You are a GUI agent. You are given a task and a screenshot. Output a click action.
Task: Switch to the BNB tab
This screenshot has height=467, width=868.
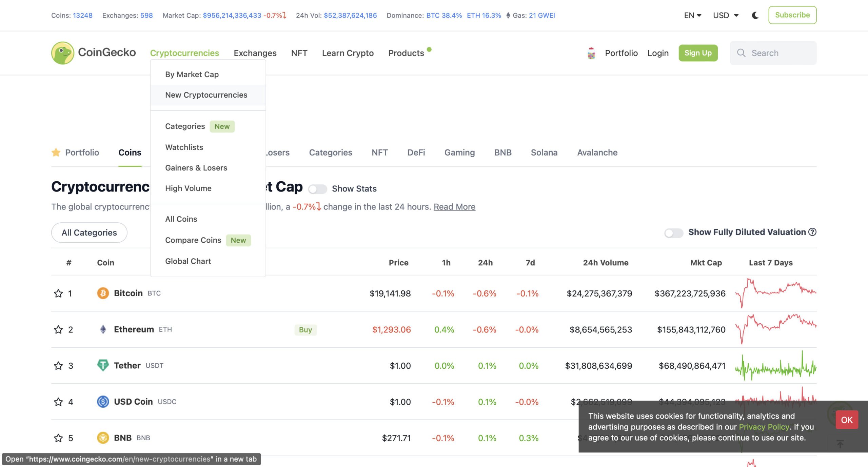tap(503, 153)
